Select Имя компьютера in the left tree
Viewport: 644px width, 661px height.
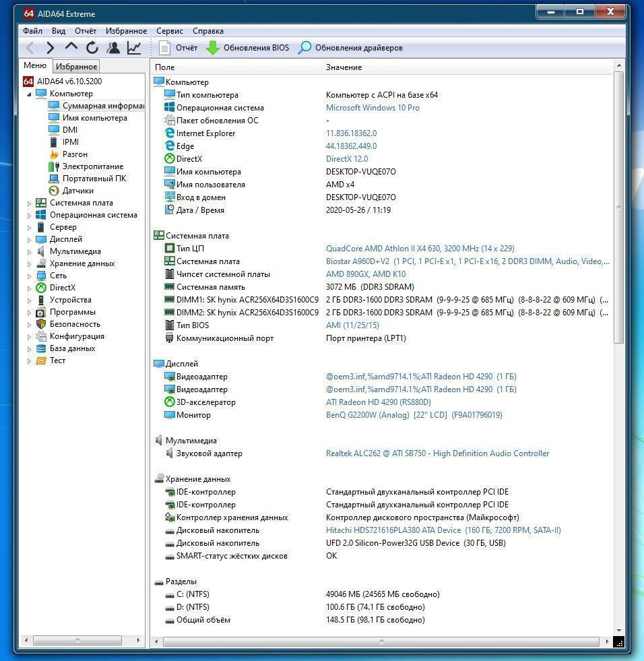tap(88, 118)
